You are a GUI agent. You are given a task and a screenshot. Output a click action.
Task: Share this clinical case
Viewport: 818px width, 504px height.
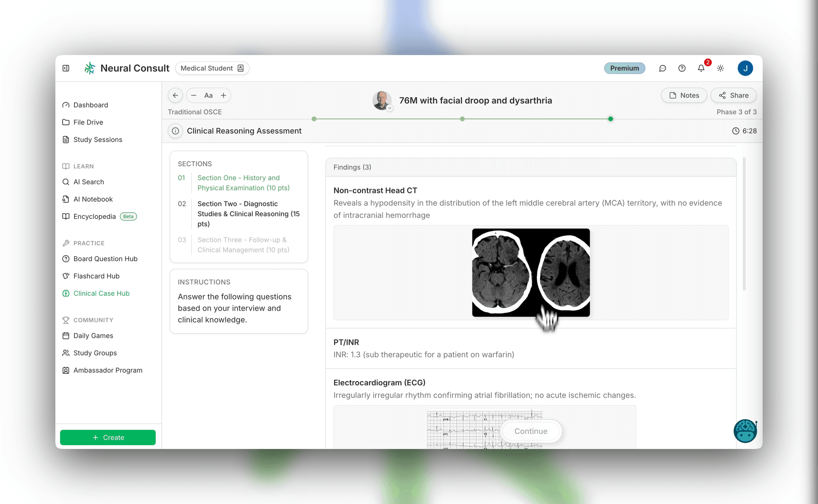(733, 95)
